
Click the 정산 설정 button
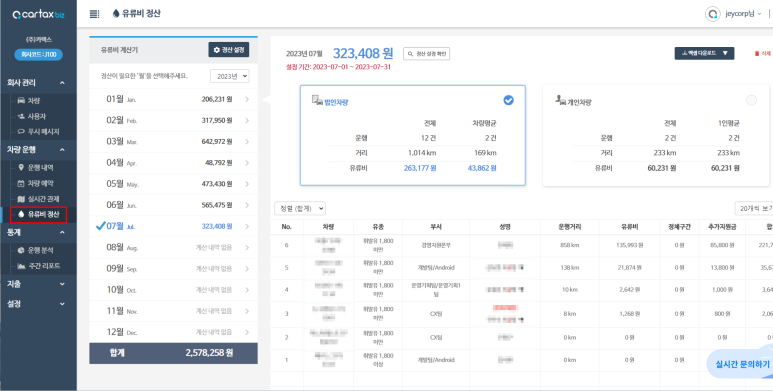[229, 50]
